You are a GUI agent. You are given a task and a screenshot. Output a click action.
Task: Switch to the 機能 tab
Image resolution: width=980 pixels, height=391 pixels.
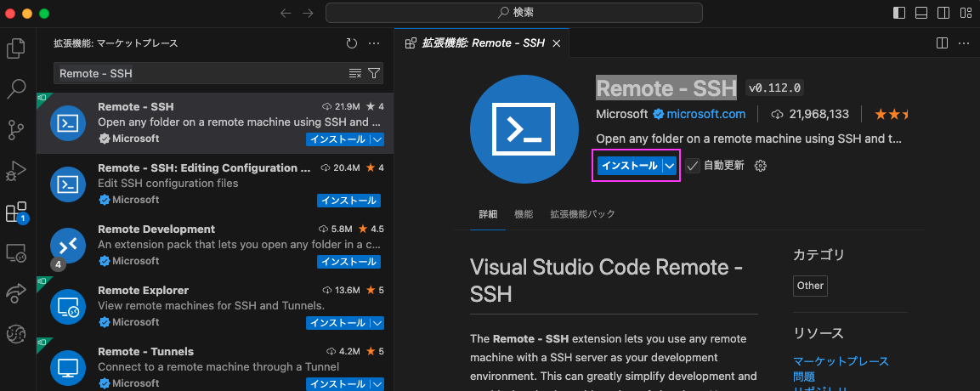click(x=524, y=214)
